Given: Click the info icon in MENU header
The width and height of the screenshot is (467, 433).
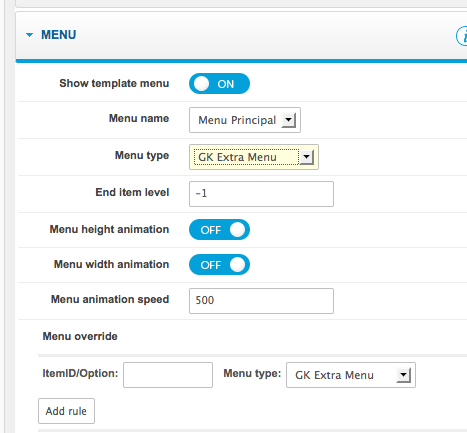Looking at the screenshot, I should click(462, 36).
